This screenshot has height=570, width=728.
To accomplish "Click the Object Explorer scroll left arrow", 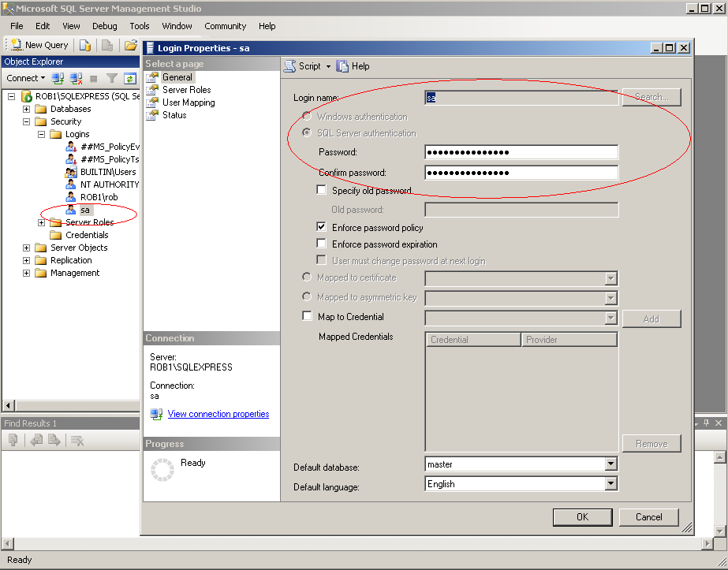I will point(9,405).
